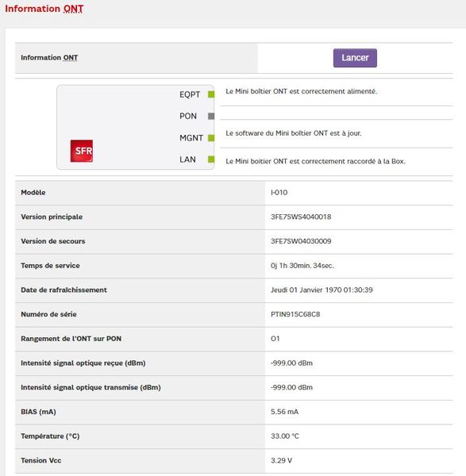
Task: Click the Tension Vcc value 3.29 V
Action: (281, 460)
